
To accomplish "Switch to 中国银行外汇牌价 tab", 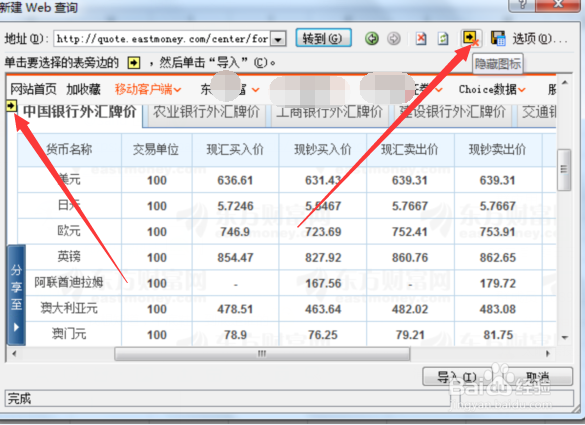I will tap(79, 112).
